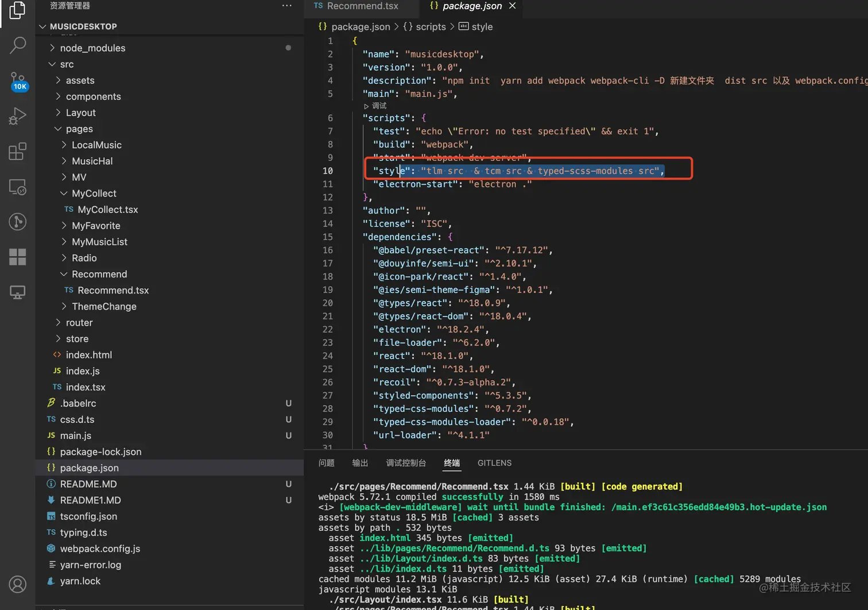
Task: Open tsconfig.json file
Action: point(169,516)
